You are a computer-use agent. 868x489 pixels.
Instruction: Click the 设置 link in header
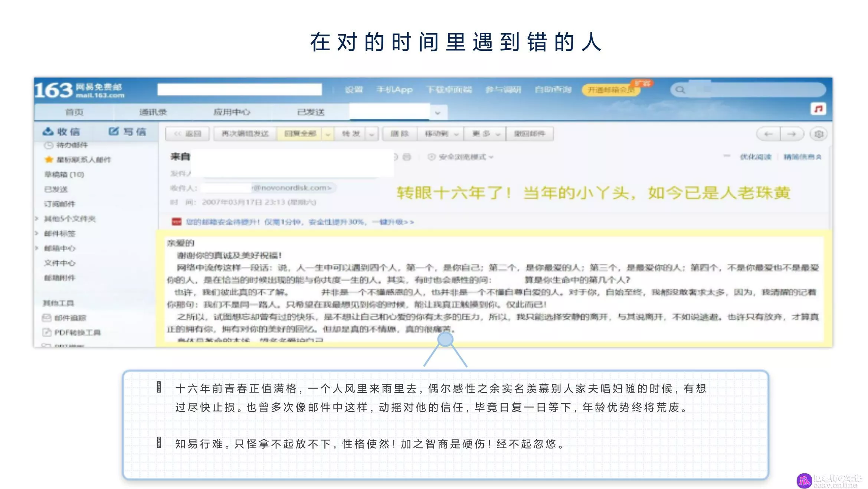(x=353, y=89)
